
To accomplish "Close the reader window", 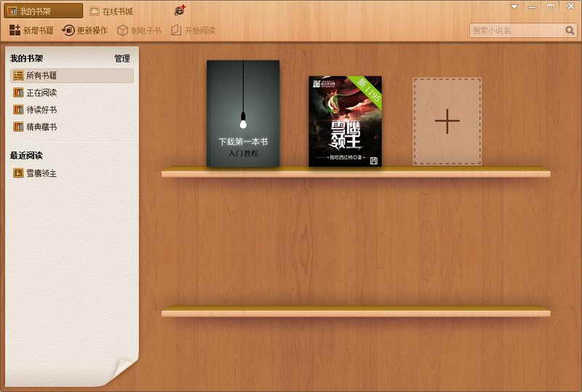I will click(x=571, y=7).
